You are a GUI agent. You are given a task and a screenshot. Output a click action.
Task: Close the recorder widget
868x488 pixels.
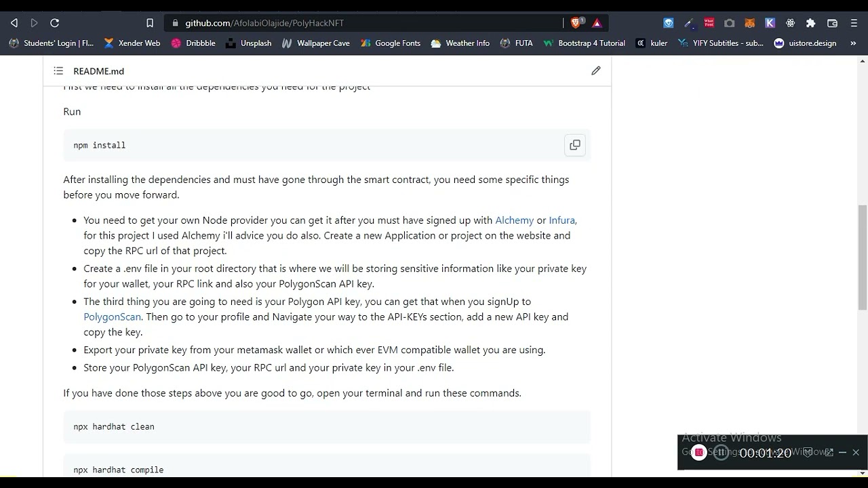856,452
